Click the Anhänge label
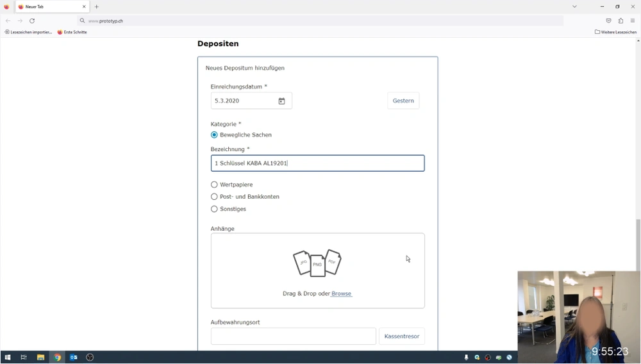This screenshot has height=364, width=641. pos(222,229)
